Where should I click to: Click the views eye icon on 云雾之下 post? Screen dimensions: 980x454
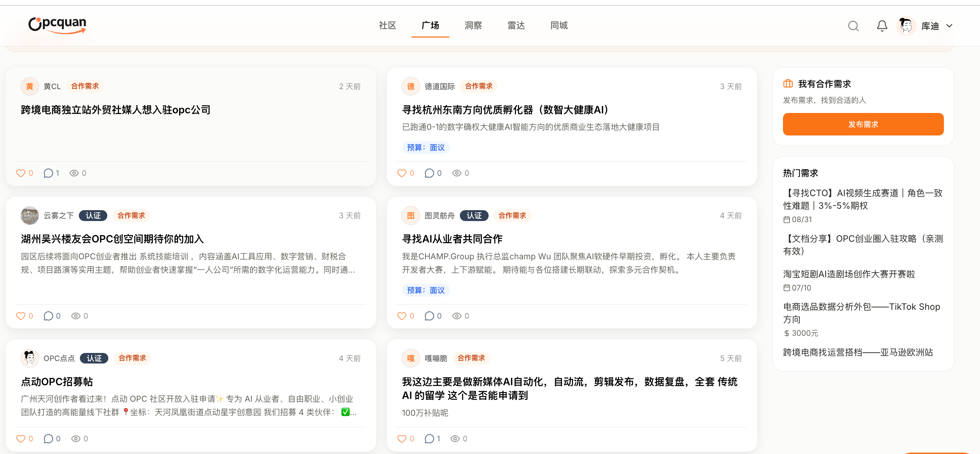point(76,316)
